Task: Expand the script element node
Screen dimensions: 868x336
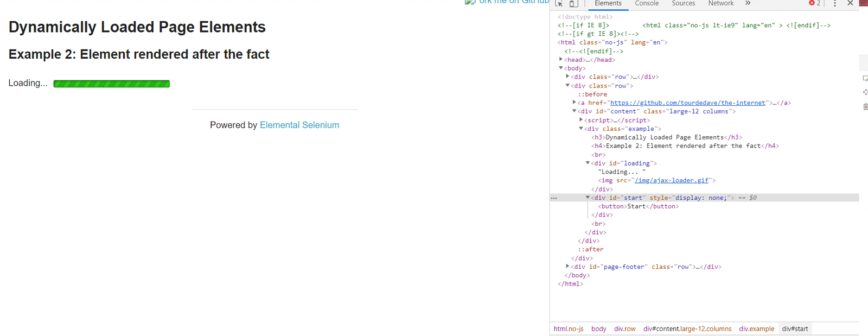Action: 581,120
